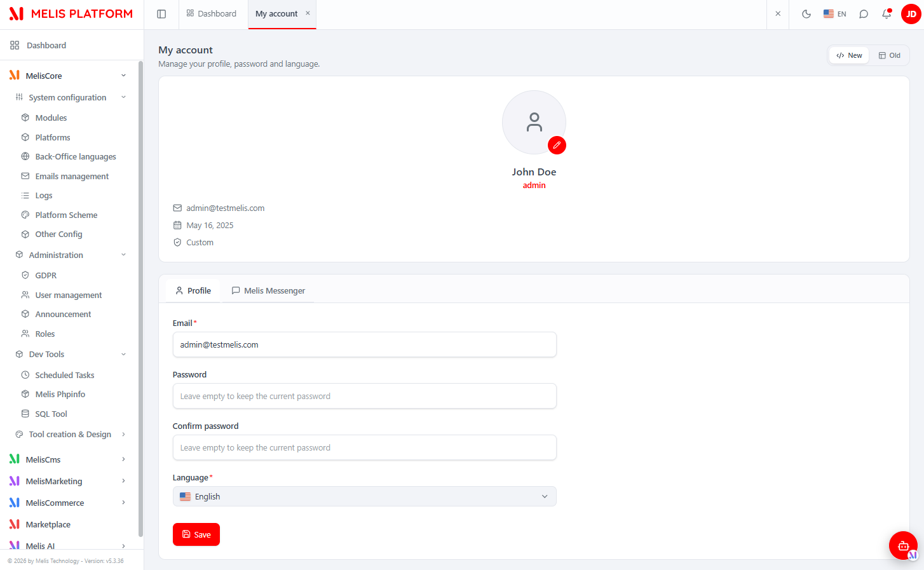Screen dimensions: 924x570
Task: Open notifications bell icon
Action: click(x=887, y=14)
